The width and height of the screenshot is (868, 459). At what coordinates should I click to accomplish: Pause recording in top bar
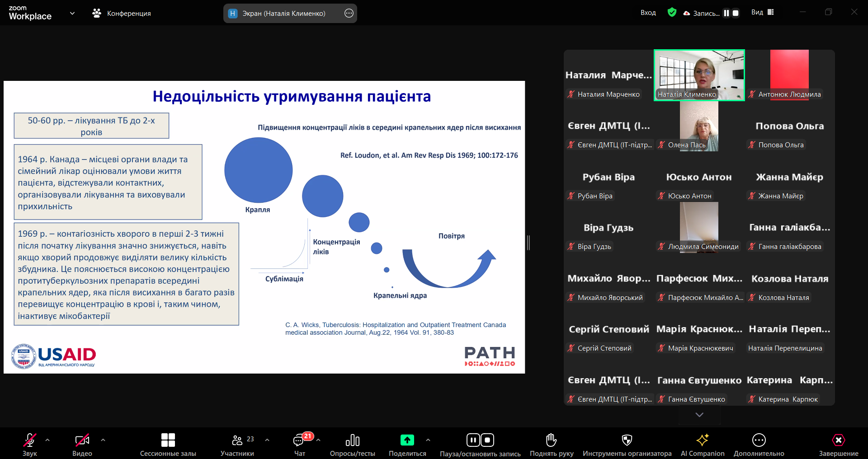726,13
